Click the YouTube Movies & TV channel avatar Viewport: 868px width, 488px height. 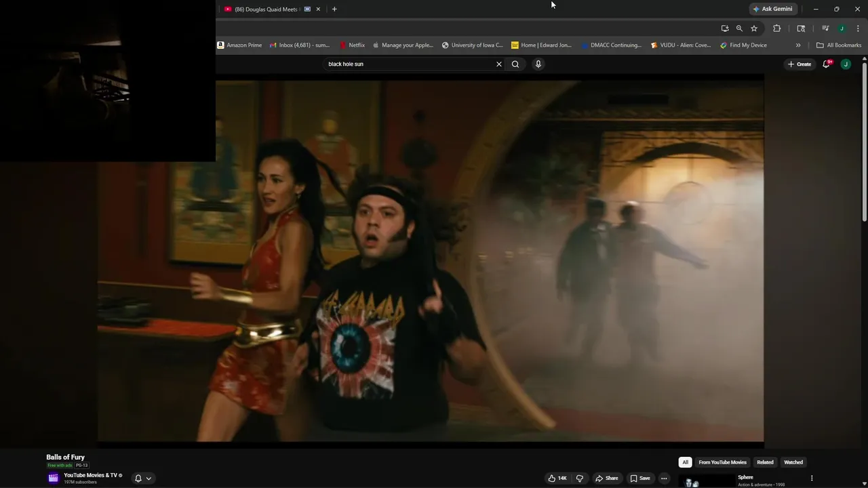pos(54,478)
